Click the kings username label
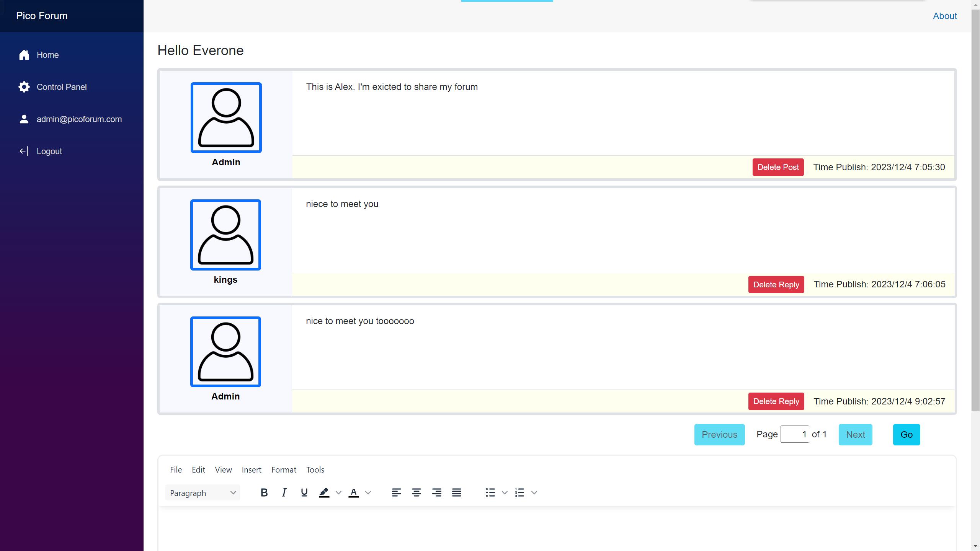Viewport: 980px width, 551px height. (x=225, y=280)
